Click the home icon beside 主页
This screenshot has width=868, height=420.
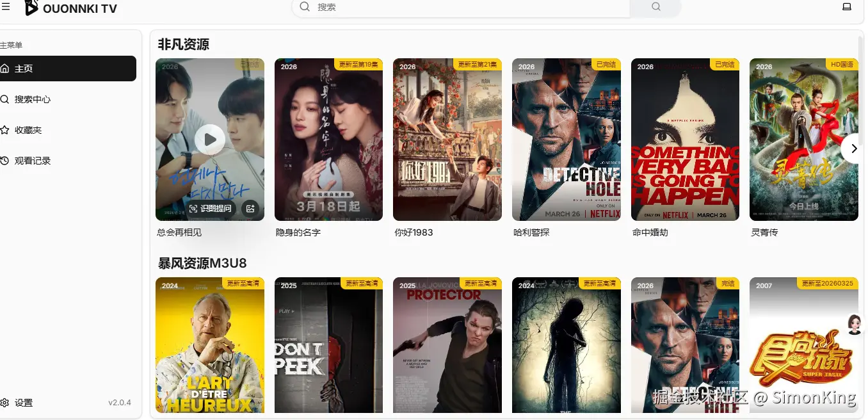pyautogui.click(x=4, y=69)
